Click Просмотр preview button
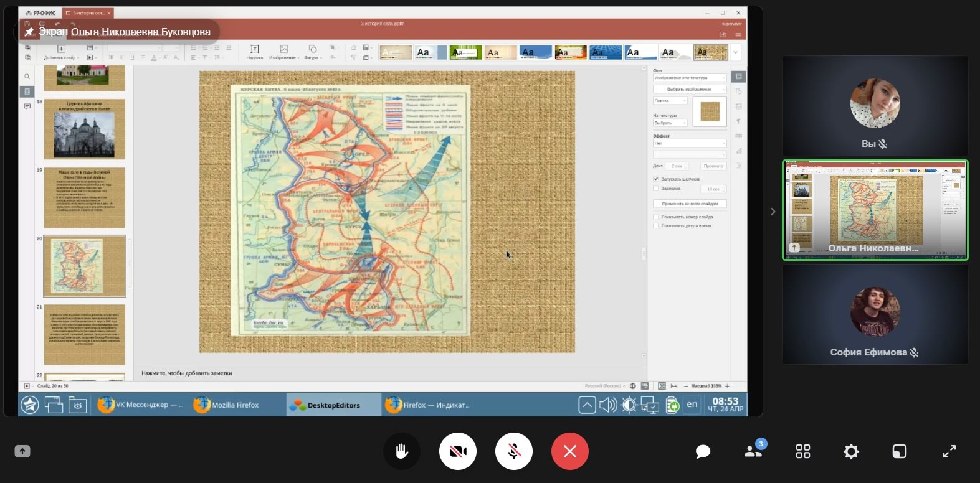The height and width of the screenshot is (483, 980). coord(713,166)
